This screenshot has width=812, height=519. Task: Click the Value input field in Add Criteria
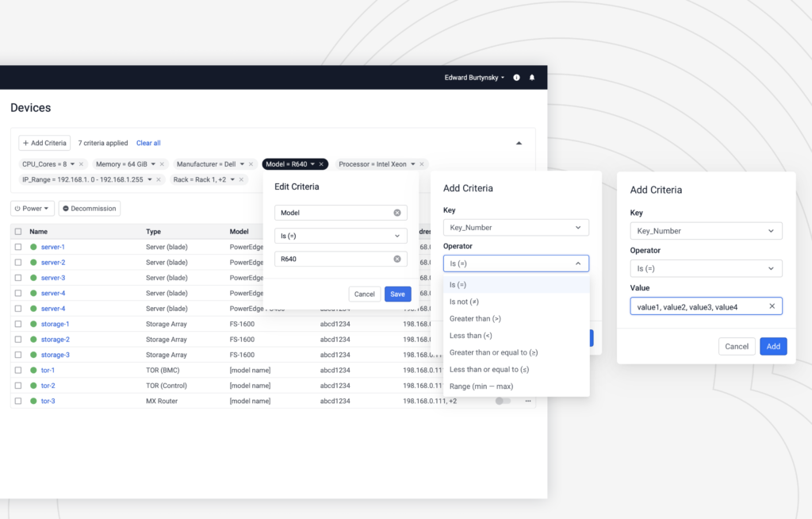point(698,306)
